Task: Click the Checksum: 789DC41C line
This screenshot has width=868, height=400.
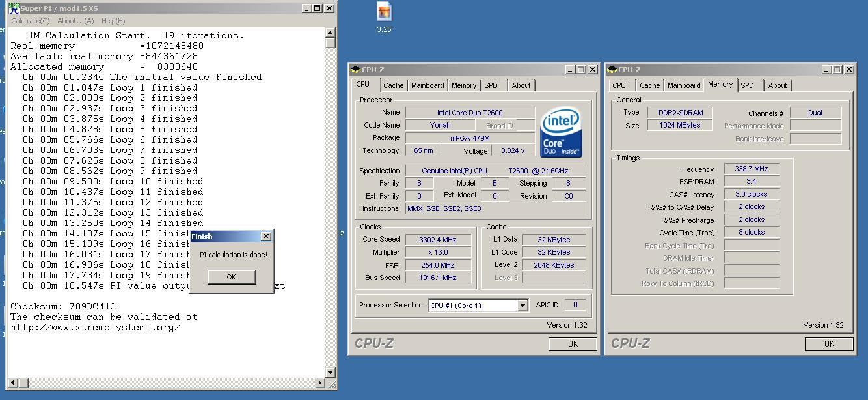Action: point(63,306)
